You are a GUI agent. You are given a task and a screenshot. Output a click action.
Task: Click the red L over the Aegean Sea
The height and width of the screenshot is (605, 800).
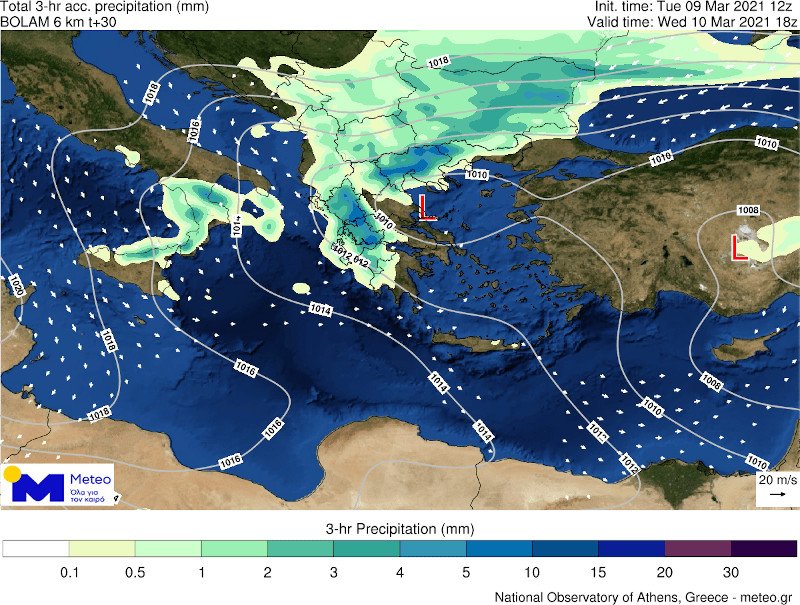(427, 207)
